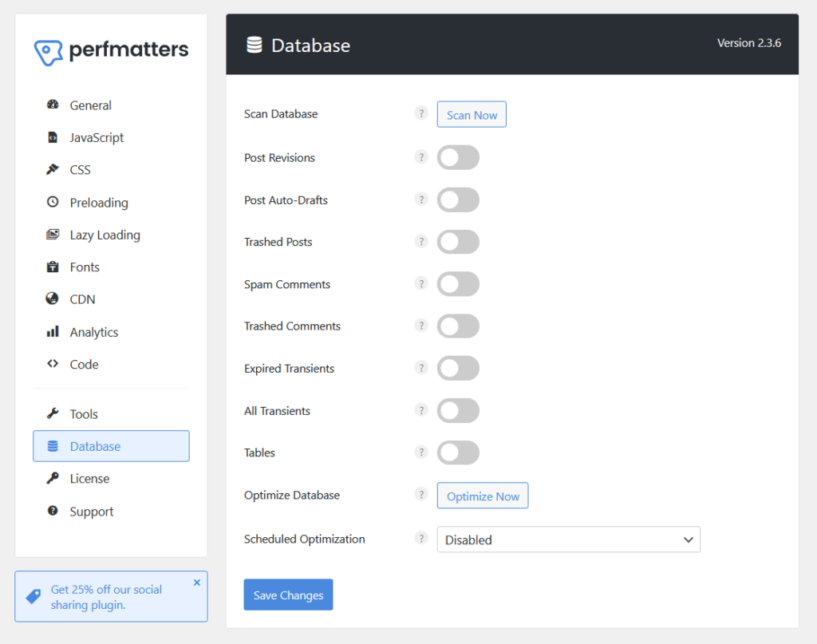Click the price tag promo icon

coord(34,596)
